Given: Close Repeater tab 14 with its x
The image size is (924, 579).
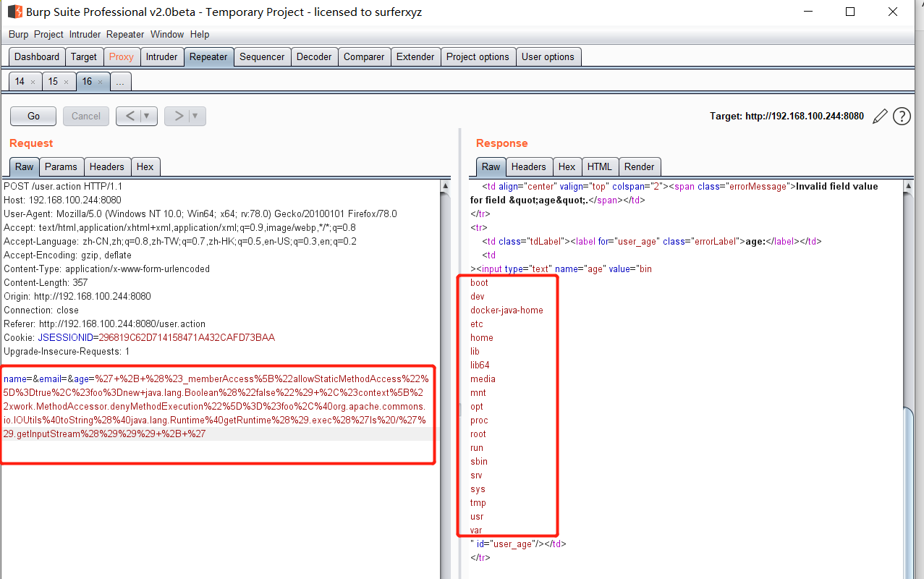Looking at the screenshot, I should (x=33, y=82).
